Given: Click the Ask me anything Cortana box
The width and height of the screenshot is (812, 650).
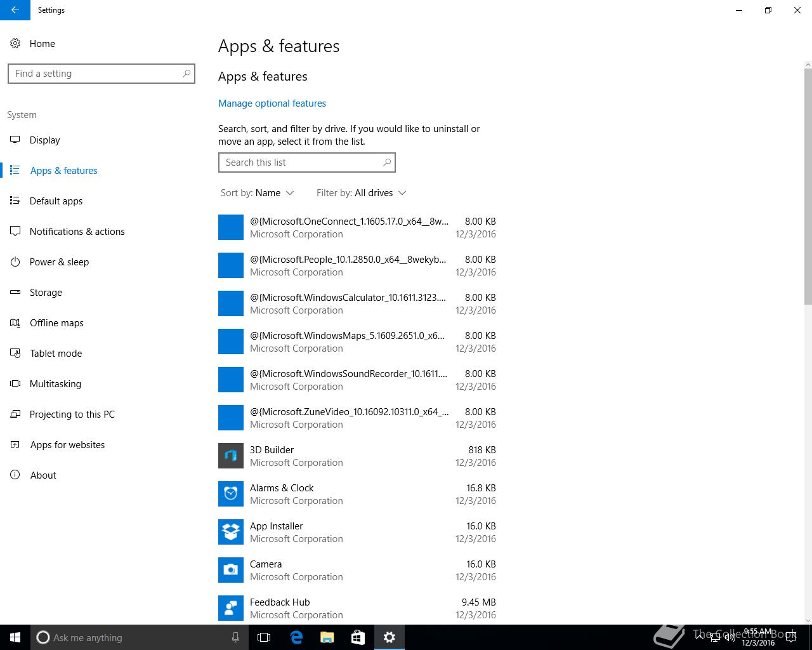Looking at the screenshot, I should tap(139, 637).
